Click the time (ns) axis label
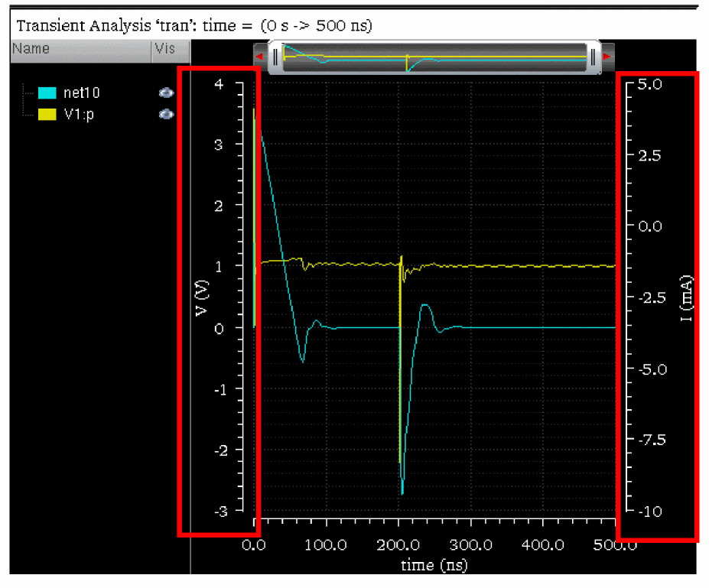This screenshot has height=588, width=709. click(x=434, y=565)
